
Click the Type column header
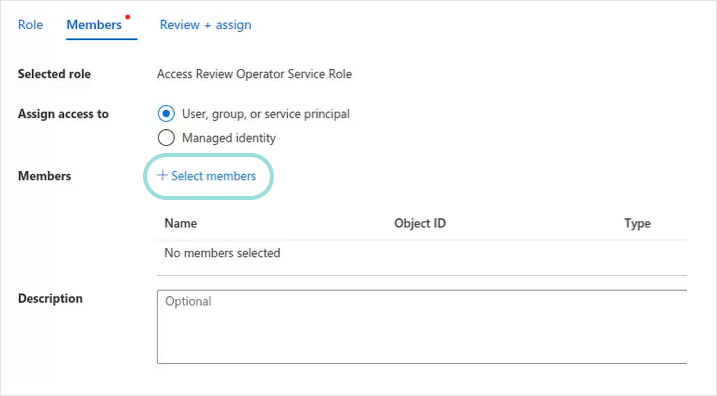[637, 223]
